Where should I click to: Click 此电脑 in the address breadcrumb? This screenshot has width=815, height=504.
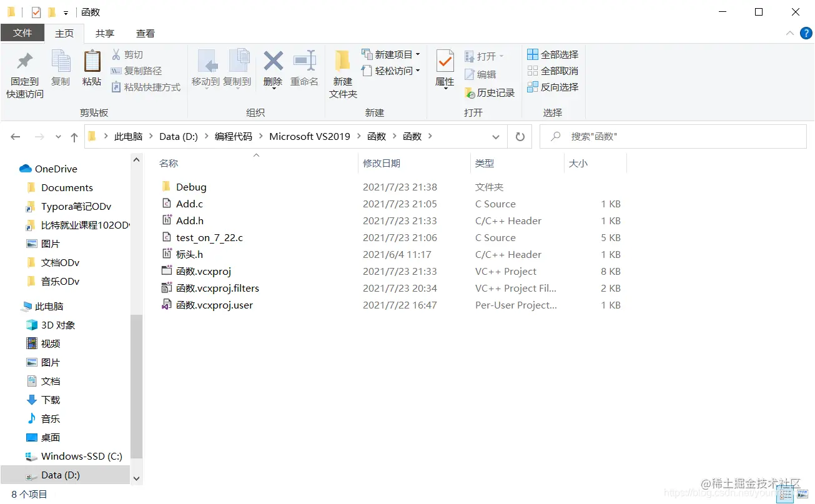(128, 136)
